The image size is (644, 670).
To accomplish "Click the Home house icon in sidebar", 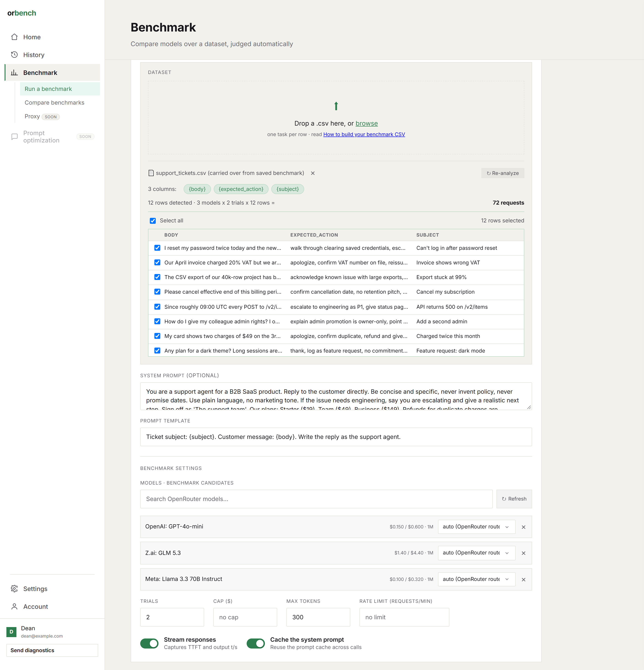I will click(x=14, y=37).
